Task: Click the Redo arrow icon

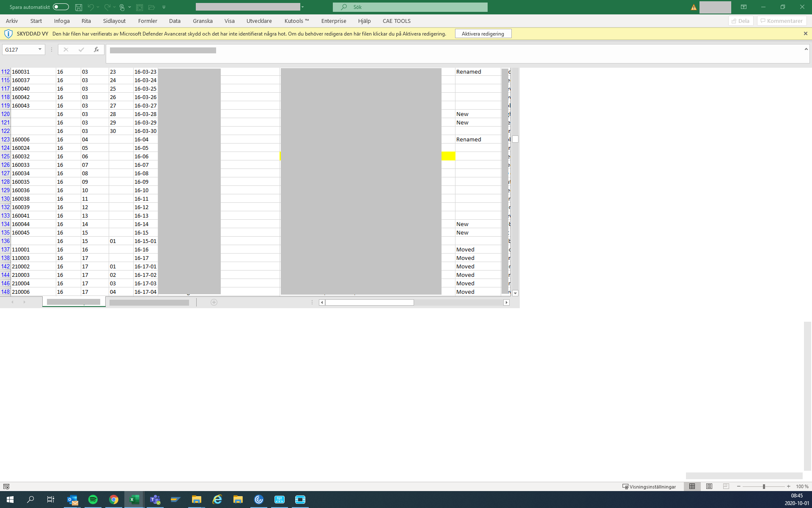Action: (x=107, y=7)
